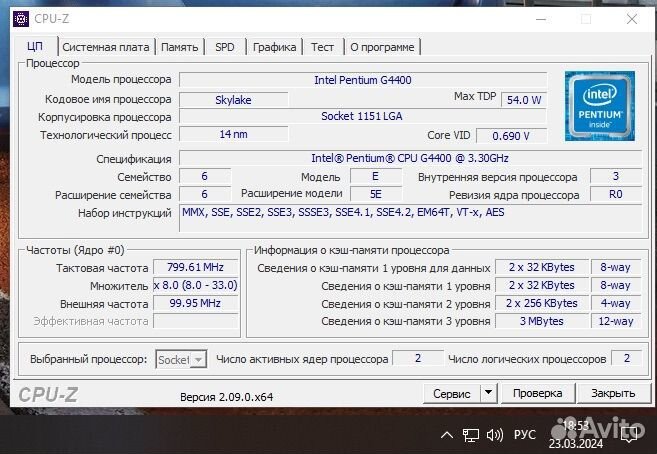Click the Модель value E

(375, 176)
